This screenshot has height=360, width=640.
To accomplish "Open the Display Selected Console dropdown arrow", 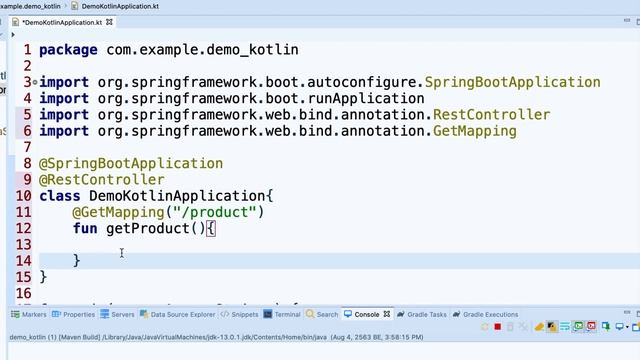I will 627,327.
